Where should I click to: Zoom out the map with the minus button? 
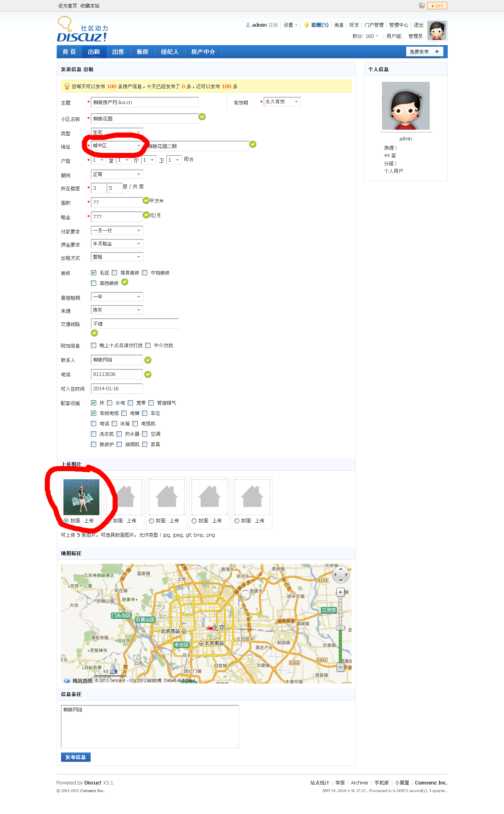coord(340,667)
